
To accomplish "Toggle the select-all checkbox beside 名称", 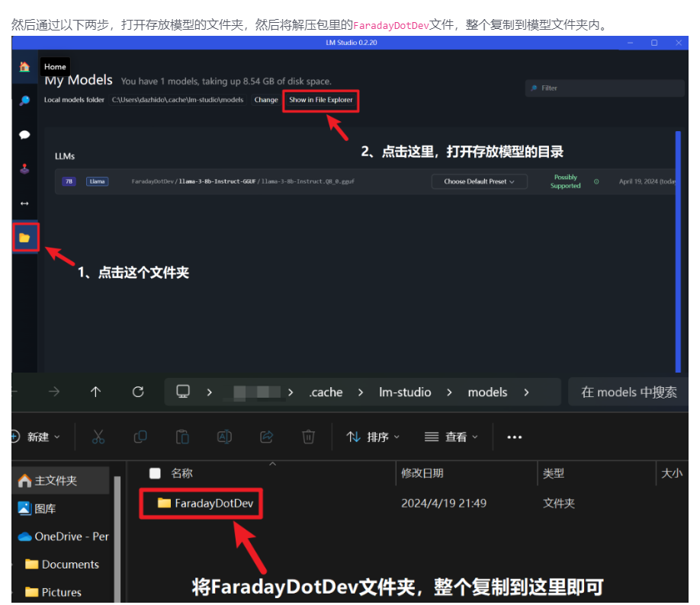I will pos(156,473).
